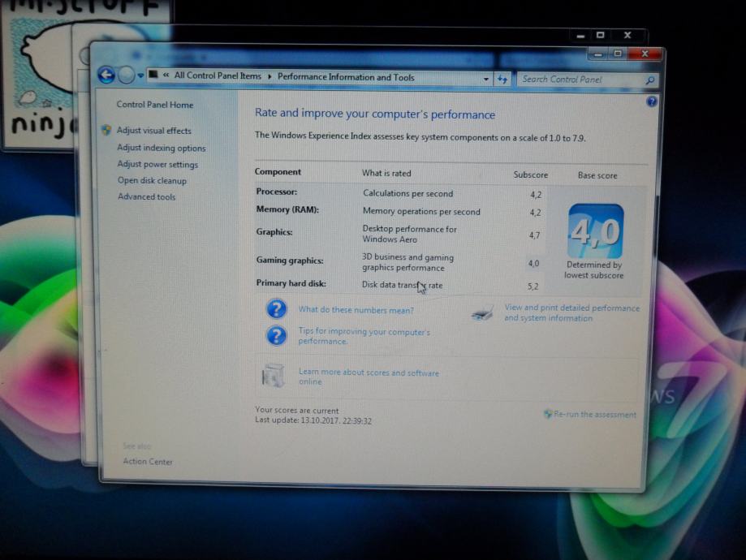Click shield icon beside Adjust visual effects

tap(106, 130)
